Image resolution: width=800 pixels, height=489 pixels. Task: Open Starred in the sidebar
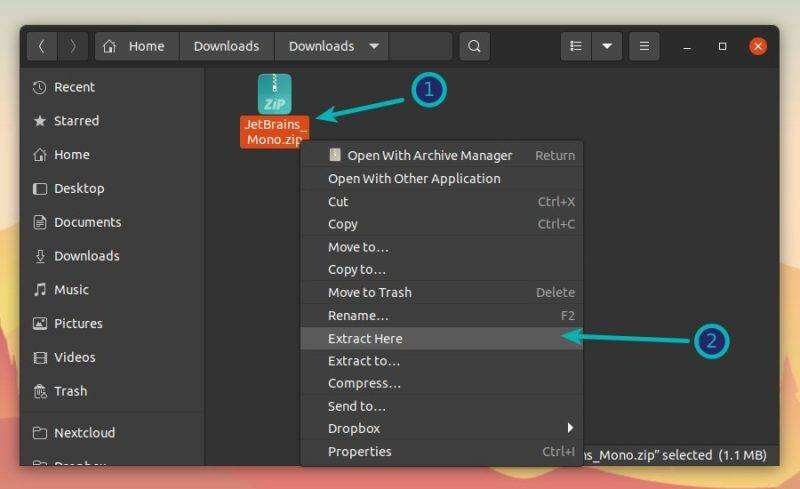[112, 121]
